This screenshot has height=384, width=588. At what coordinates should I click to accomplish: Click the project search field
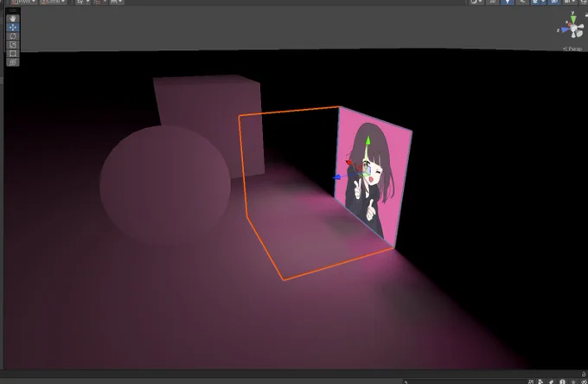(x=463, y=381)
